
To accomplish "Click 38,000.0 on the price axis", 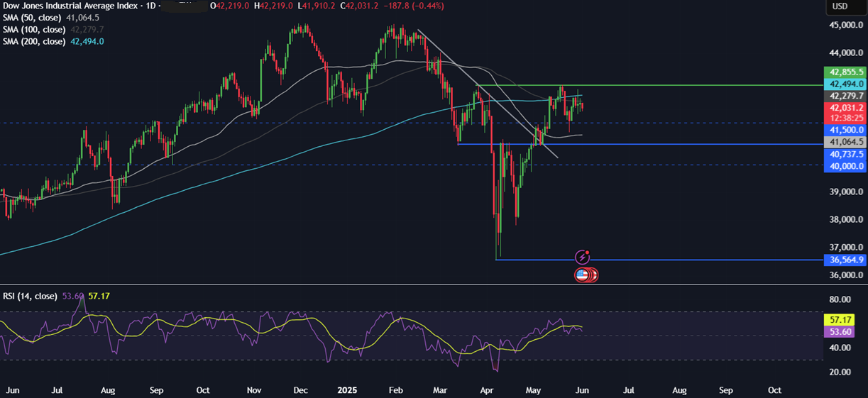I will tap(846, 220).
